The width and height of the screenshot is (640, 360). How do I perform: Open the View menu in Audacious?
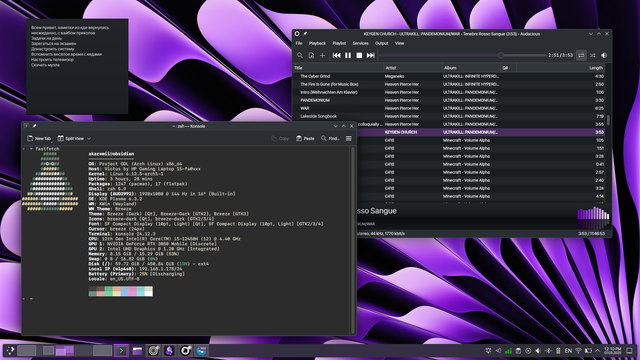coord(400,43)
